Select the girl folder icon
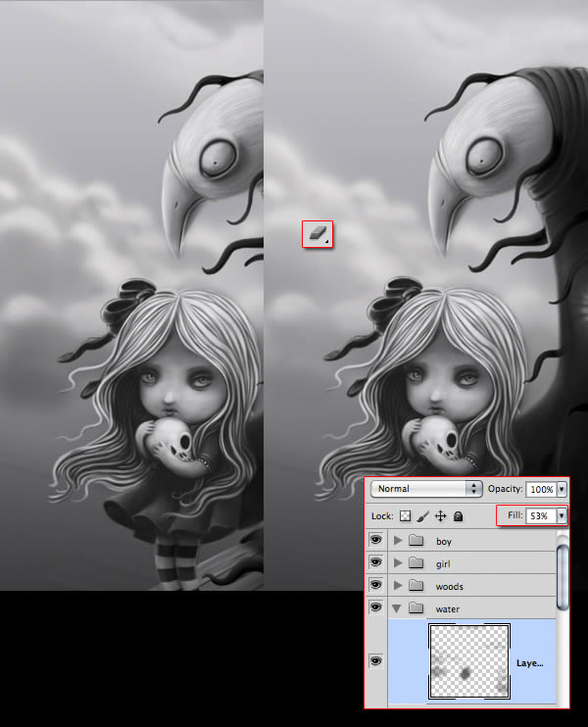The image size is (588, 727). point(416,562)
